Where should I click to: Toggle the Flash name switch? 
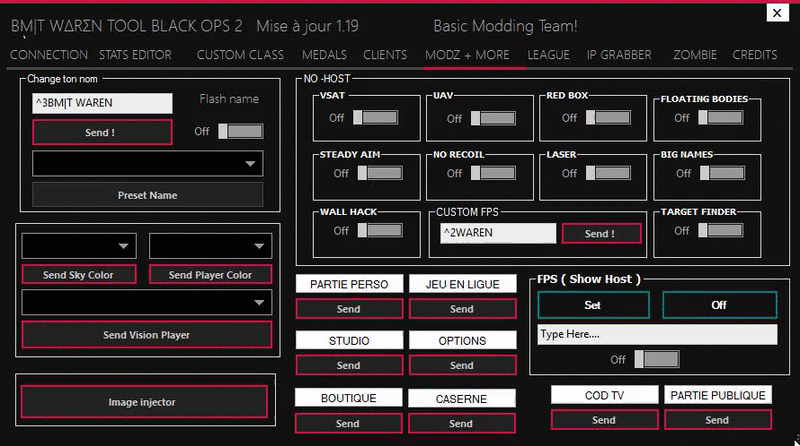pyautogui.click(x=241, y=131)
